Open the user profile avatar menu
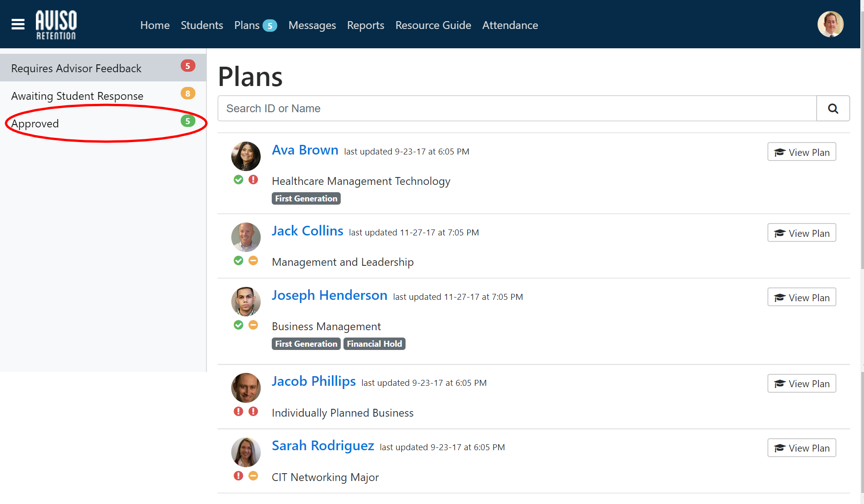The height and width of the screenshot is (504, 864). [830, 24]
